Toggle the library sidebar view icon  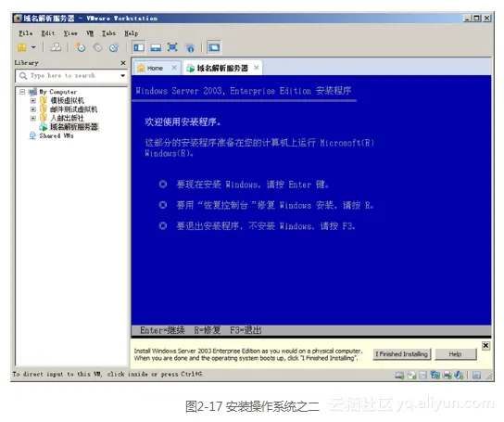139,47
